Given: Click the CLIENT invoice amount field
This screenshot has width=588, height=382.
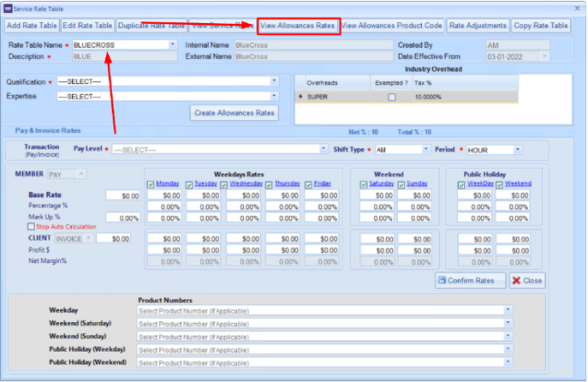Looking at the screenshot, I should [x=114, y=239].
